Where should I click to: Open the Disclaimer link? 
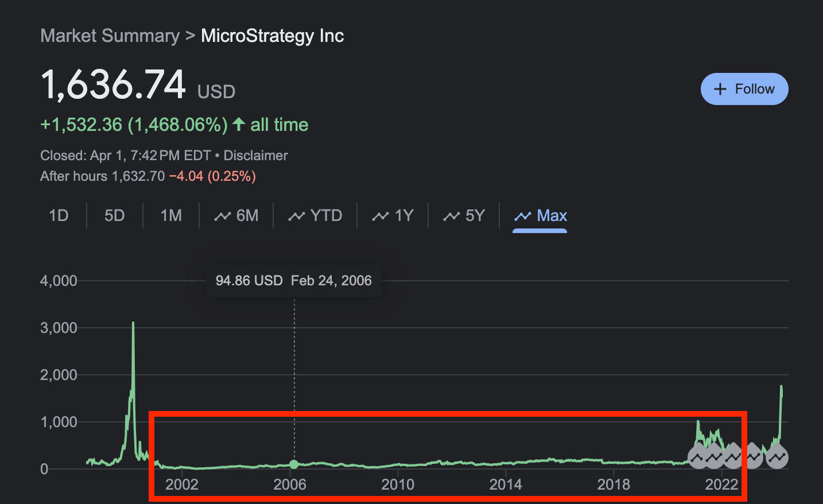pyautogui.click(x=255, y=156)
